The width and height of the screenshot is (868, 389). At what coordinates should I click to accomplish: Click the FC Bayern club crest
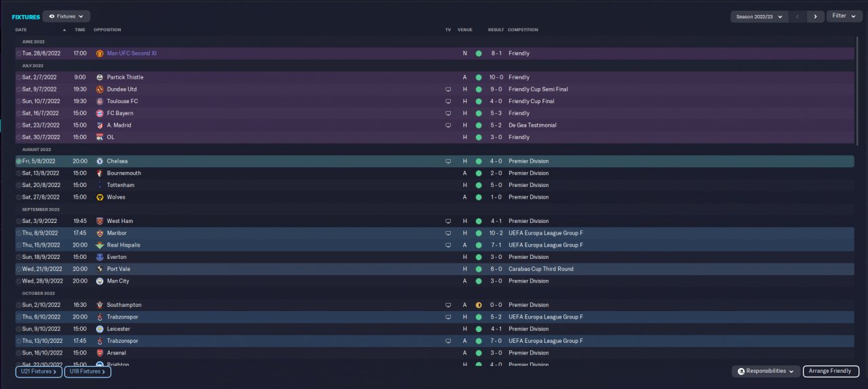[100, 113]
